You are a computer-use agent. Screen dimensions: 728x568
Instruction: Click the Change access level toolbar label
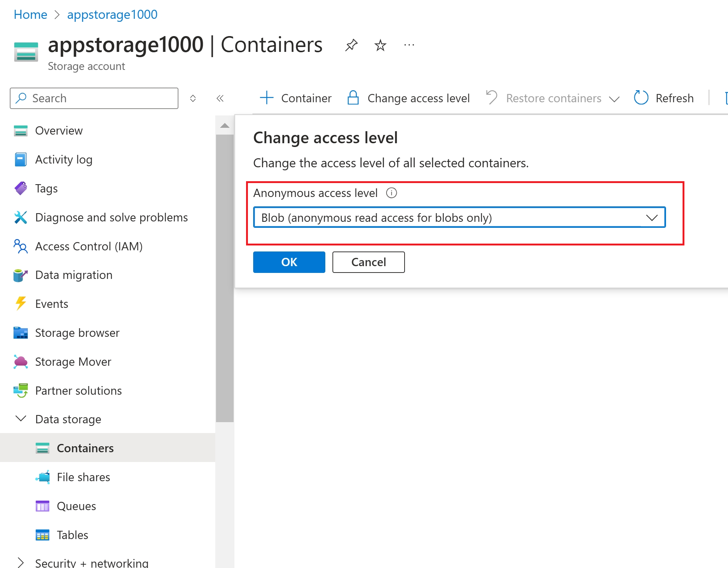pos(418,98)
